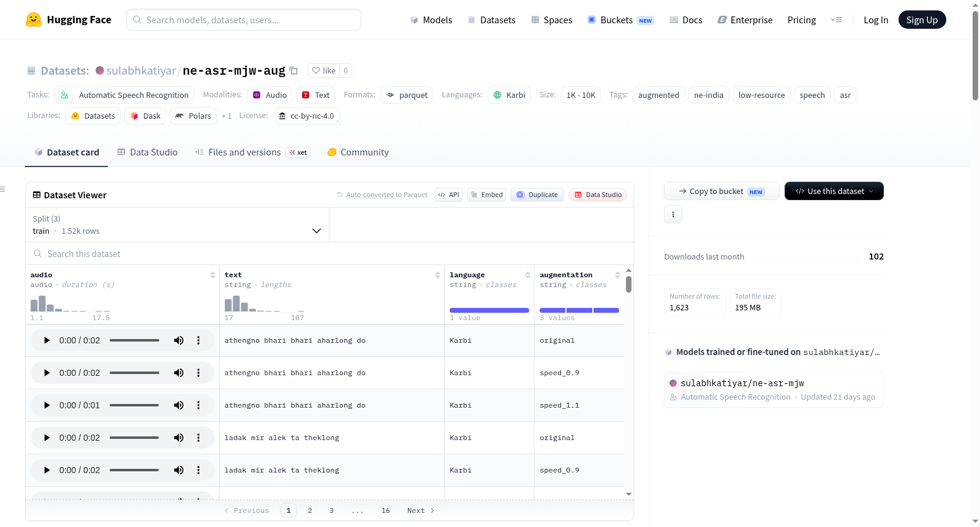Mute audio in the 'ladak mir alek' speed_0.9 row

coord(179,470)
